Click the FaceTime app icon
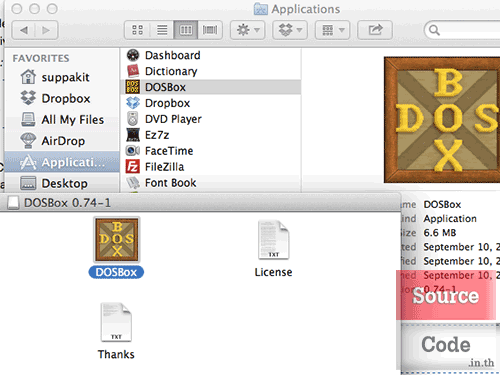 tap(133, 151)
